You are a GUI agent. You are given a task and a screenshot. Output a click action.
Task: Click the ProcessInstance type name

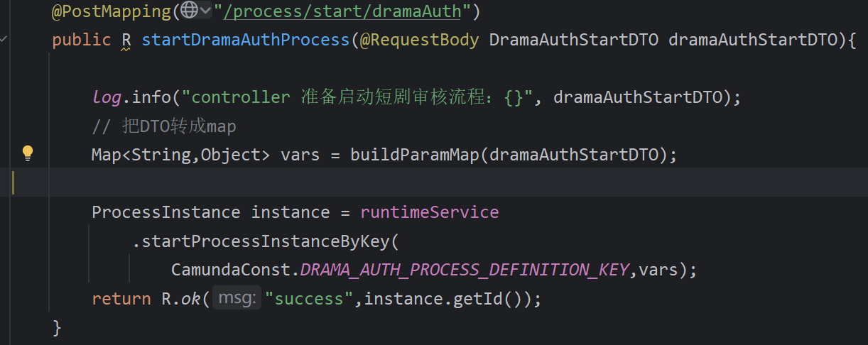pos(166,212)
